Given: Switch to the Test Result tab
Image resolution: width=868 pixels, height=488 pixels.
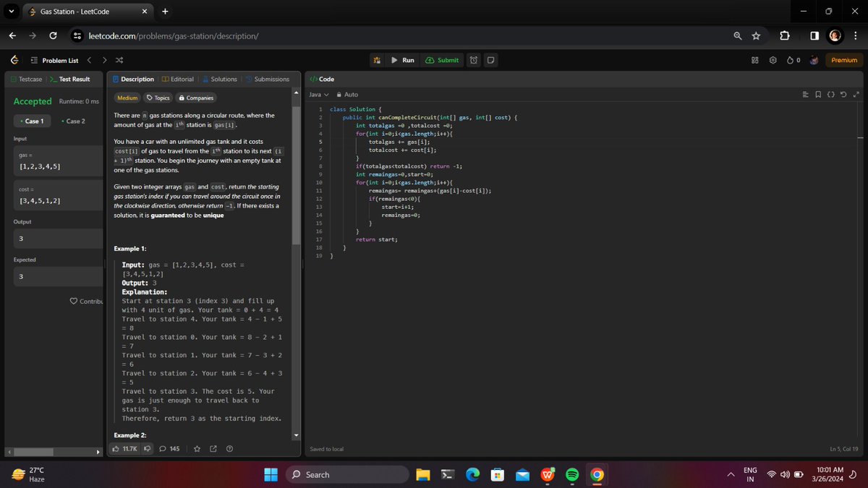Looking at the screenshot, I should 69,79.
